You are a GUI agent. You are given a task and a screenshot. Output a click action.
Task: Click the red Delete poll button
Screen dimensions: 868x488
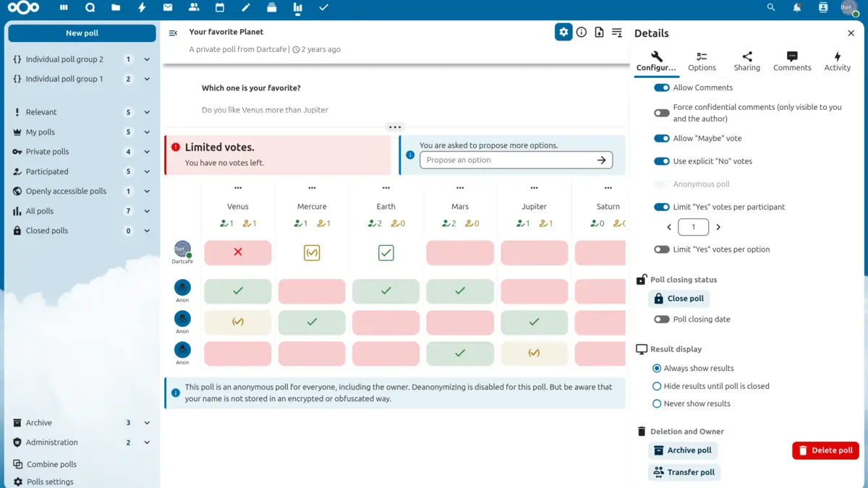(825, 450)
